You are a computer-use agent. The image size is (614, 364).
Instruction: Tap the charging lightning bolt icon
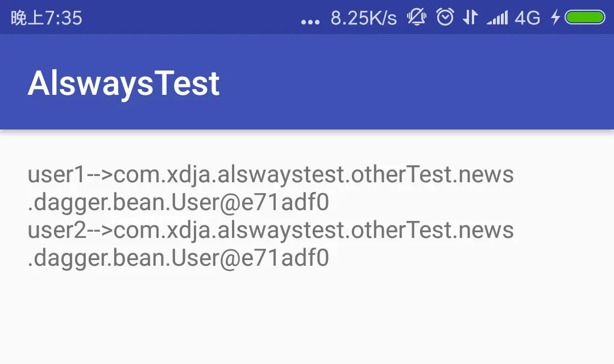point(555,17)
